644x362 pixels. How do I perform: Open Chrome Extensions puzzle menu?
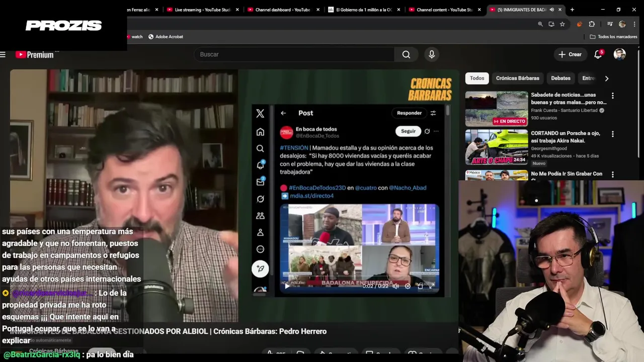point(592,24)
